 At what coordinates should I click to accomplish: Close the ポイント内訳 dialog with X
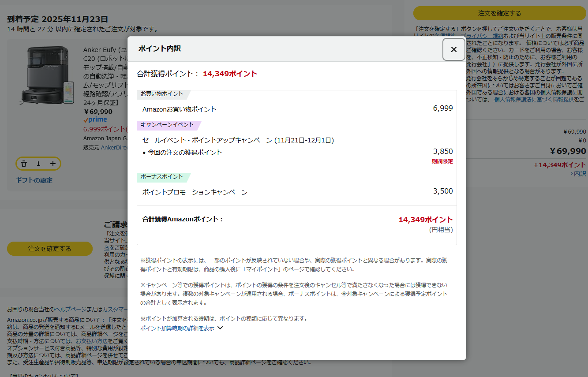[453, 49]
